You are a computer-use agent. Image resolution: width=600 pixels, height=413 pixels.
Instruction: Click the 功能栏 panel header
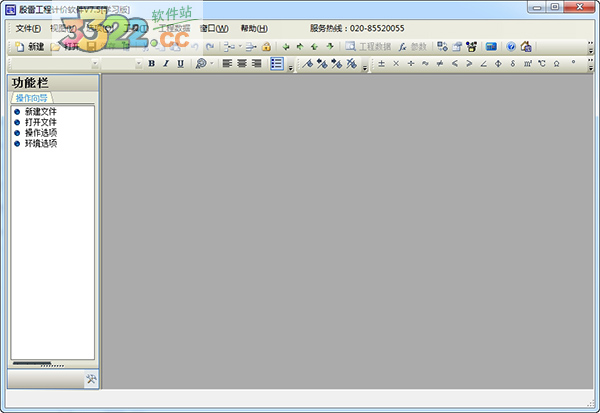(53, 83)
